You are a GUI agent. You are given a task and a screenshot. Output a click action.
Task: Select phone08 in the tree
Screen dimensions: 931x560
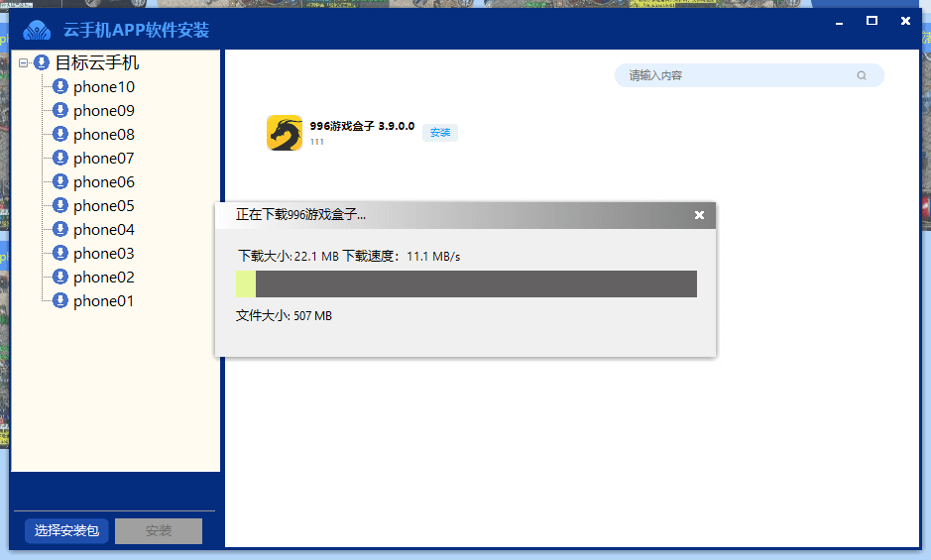click(x=104, y=135)
